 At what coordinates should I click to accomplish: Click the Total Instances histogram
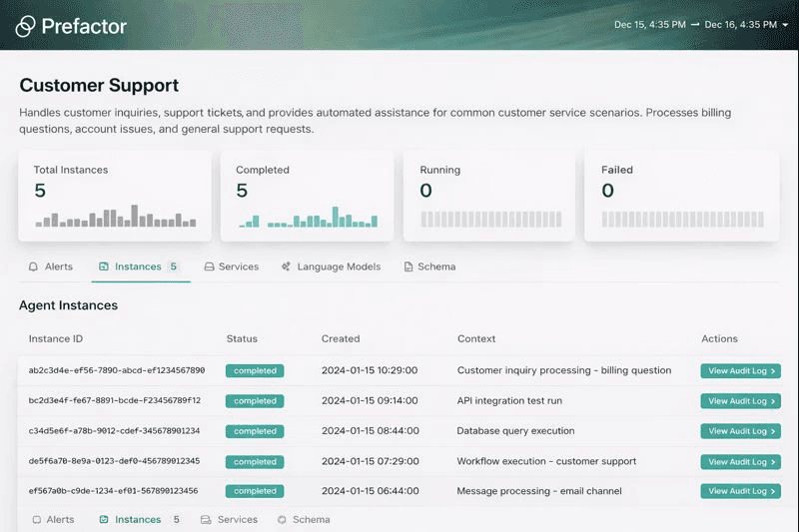[x=116, y=216]
